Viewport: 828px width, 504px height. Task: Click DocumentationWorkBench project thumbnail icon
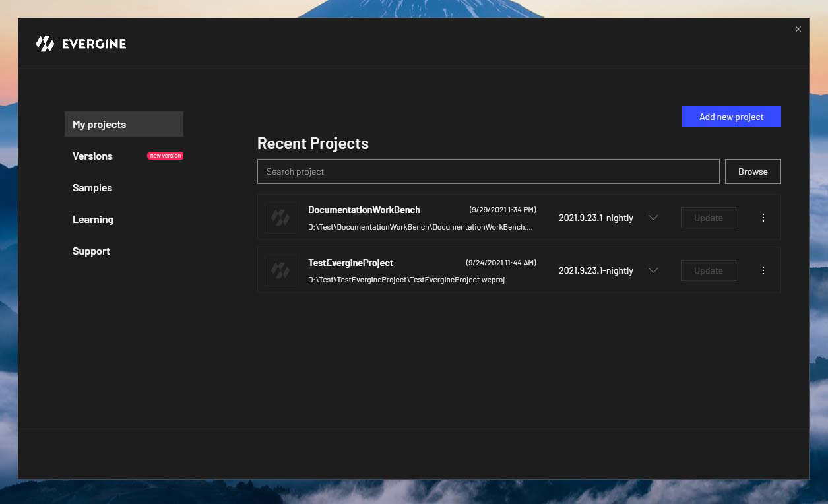tap(280, 218)
